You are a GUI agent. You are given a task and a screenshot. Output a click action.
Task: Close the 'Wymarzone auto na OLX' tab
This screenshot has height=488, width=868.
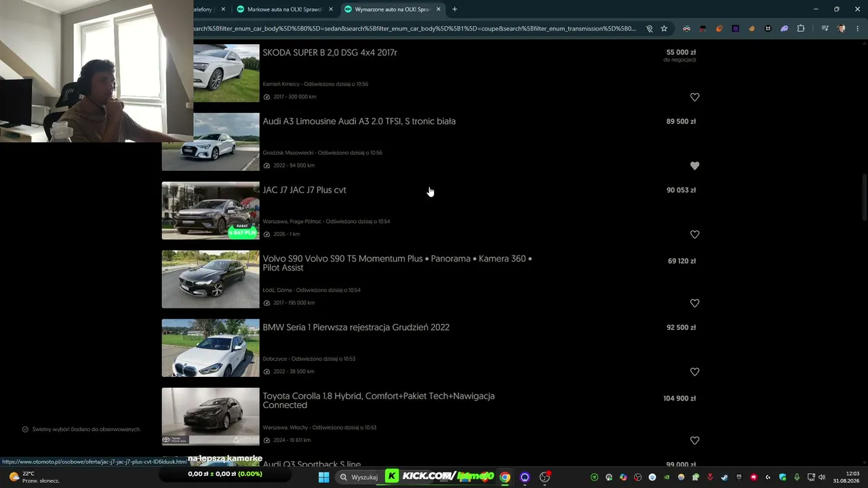tap(439, 9)
